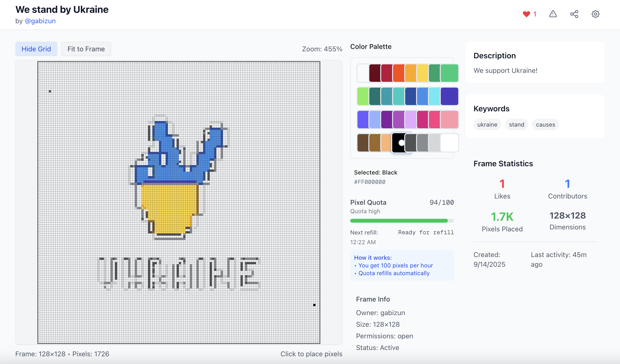Choose the selected black color swatch
Viewport: 620px width, 364px height.
tap(399, 143)
